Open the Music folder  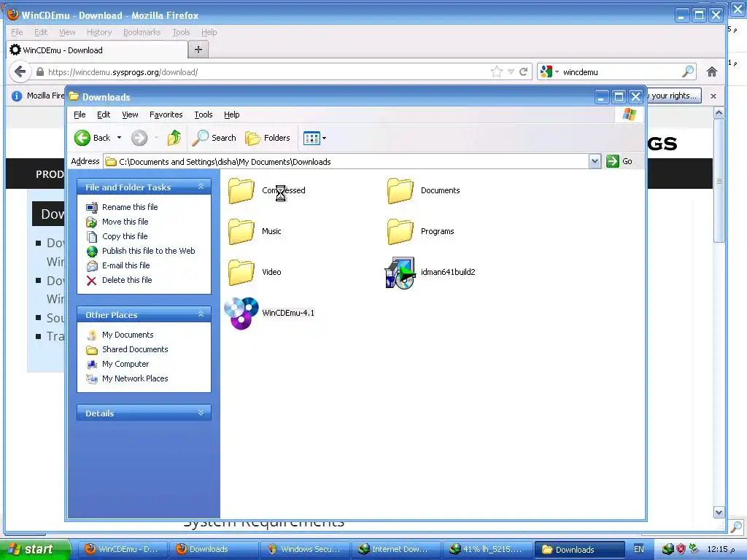242,231
